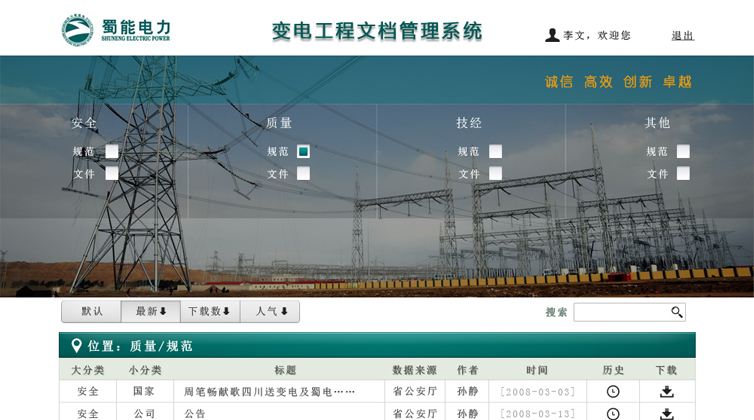Open history clock icon for 2008-03-13 row
Image resolution: width=754 pixels, height=420 pixels.
coord(613,414)
